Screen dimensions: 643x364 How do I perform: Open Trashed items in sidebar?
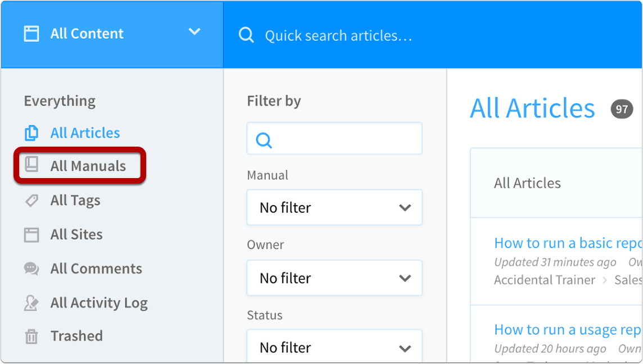point(76,336)
